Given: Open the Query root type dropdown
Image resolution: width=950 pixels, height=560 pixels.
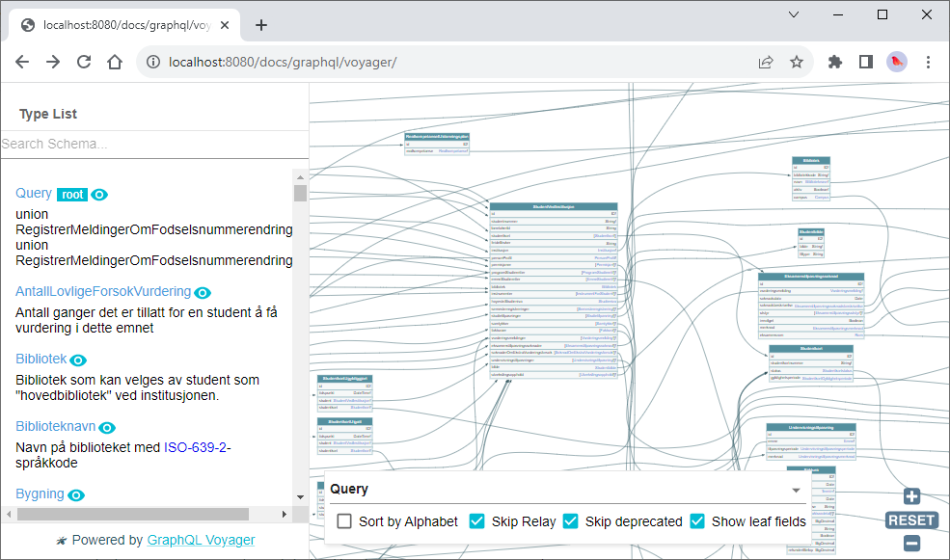Looking at the screenshot, I should 796,490.
